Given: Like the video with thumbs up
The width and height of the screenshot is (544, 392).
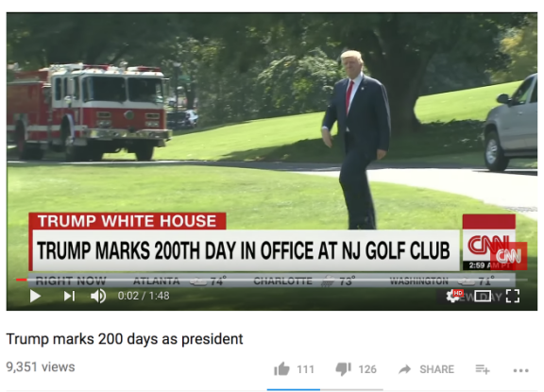Looking at the screenshot, I should [281, 369].
